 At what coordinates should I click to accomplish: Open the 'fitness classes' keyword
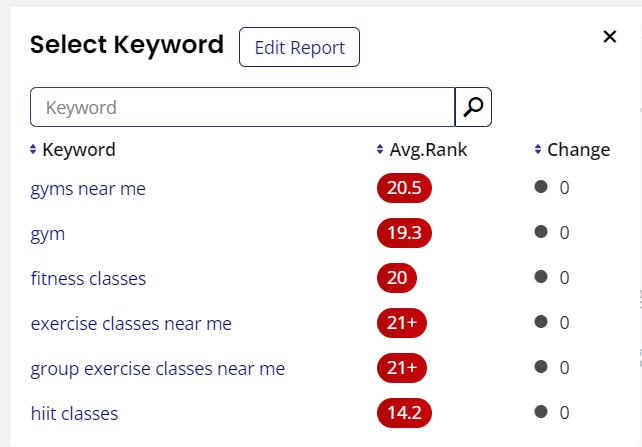click(x=88, y=279)
